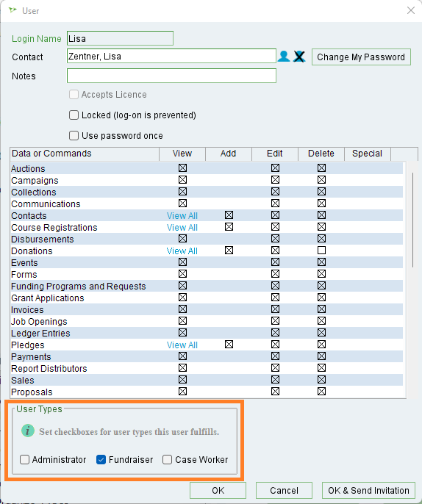The height and width of the screenshot is (504, 422).
Task: Click the app logo icon in title bar
Action: click(x=12, y=10)
